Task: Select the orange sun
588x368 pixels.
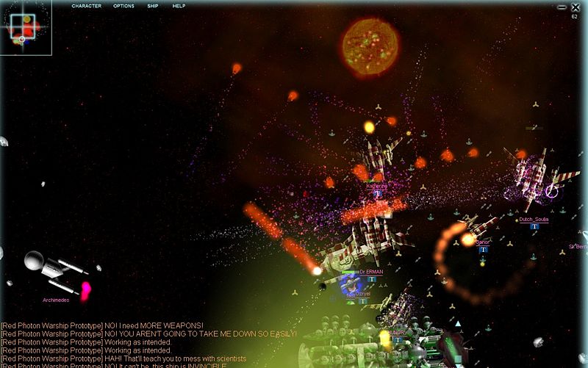Action: (x=370, y=43)
